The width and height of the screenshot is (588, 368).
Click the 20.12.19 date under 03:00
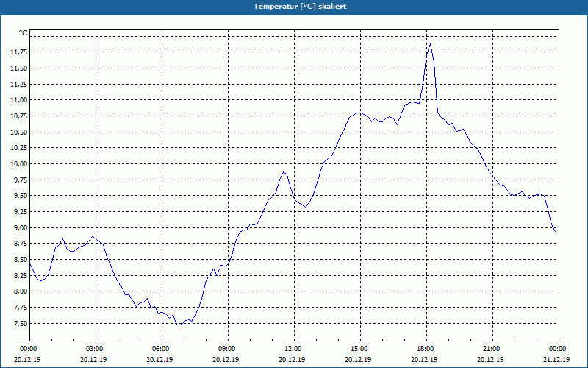click(94, 359)
